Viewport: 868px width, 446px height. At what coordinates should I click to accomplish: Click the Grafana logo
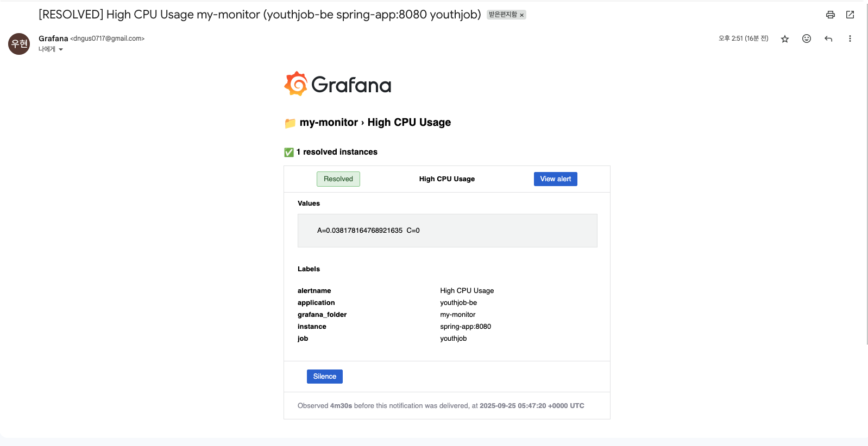click(x=337, y=84)
